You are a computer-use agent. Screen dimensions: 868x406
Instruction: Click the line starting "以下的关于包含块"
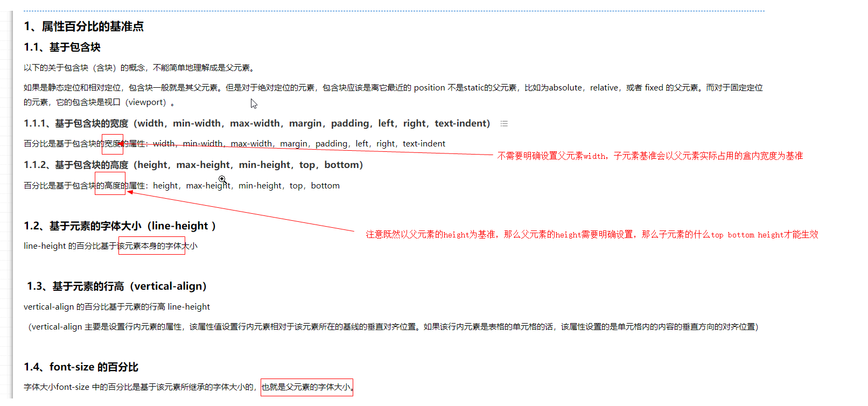(140, 68)
